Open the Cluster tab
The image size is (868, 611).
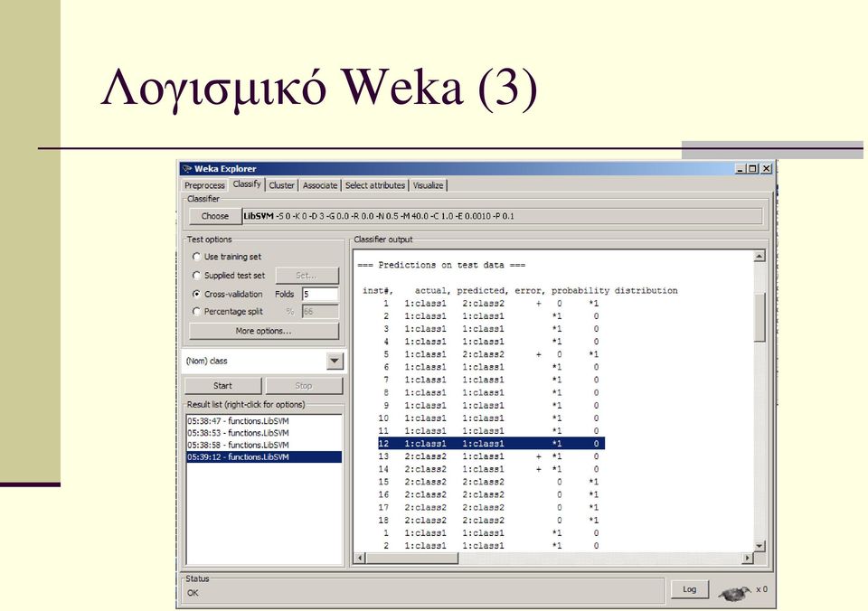(x=282, y=185)
